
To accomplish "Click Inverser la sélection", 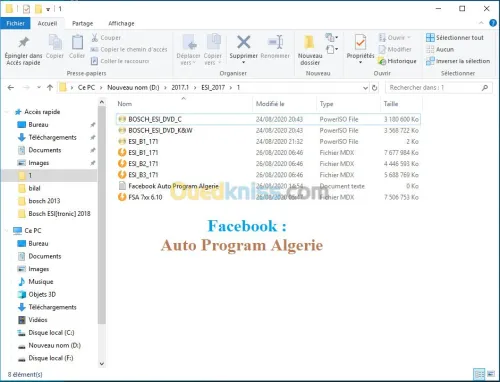I will click(458, 61).
